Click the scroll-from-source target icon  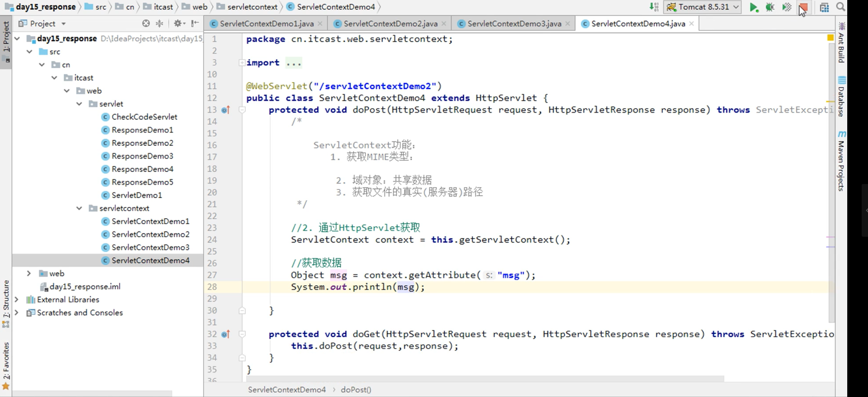tap(146, 24)
